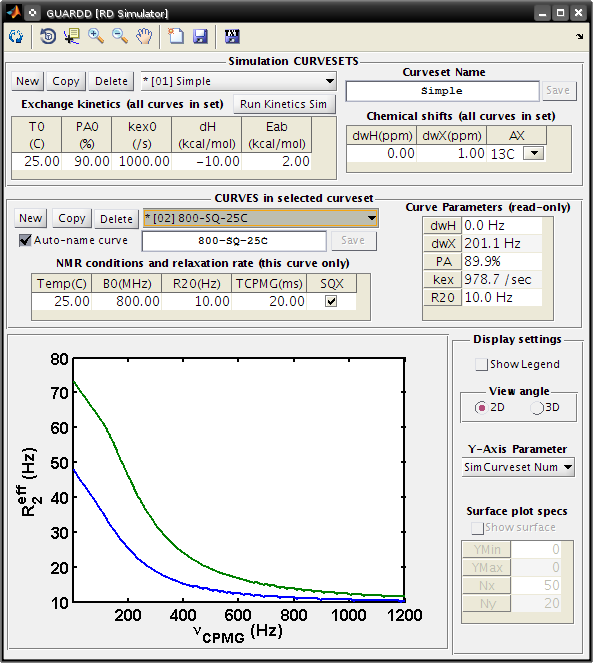Toggle the Auto-name curve checkbox
The width and height of the screenshot is (593, 663).
[x=25, y=241]
